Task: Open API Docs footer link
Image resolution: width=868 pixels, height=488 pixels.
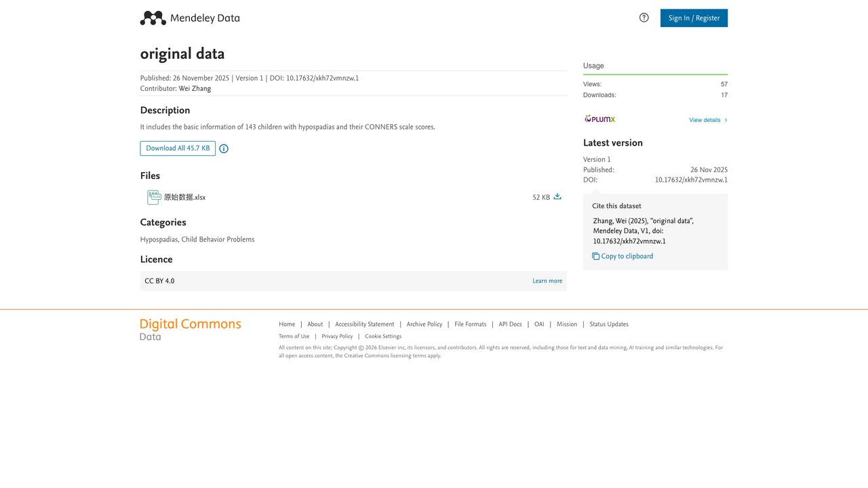Action: click(x=511, y=325)
